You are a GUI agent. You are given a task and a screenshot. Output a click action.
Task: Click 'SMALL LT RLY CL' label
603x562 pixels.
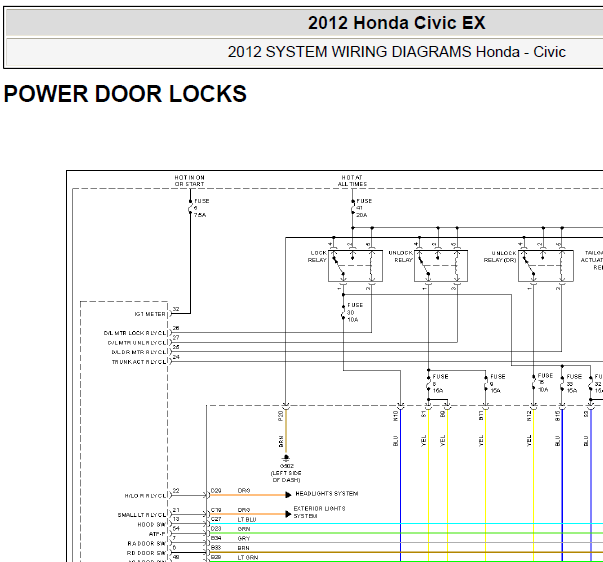click(x=142, y=515)
